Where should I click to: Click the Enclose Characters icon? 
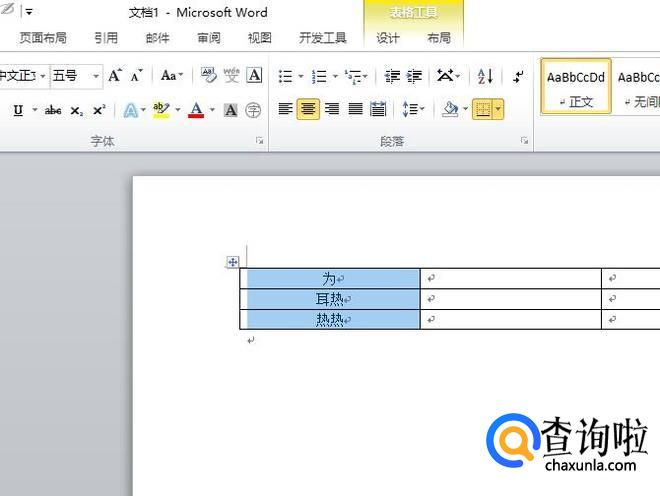coord(253,110)
